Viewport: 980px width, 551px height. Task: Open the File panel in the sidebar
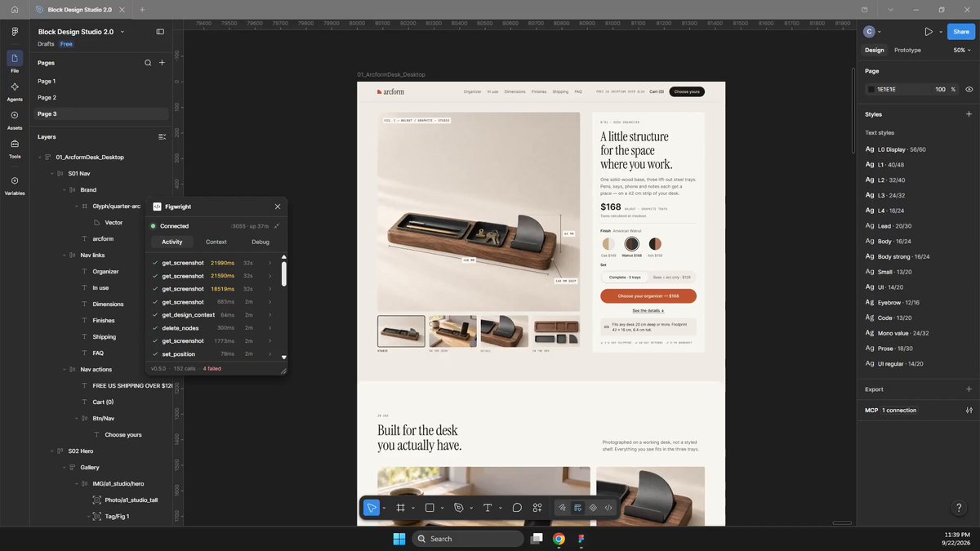(x=15, y=62)
